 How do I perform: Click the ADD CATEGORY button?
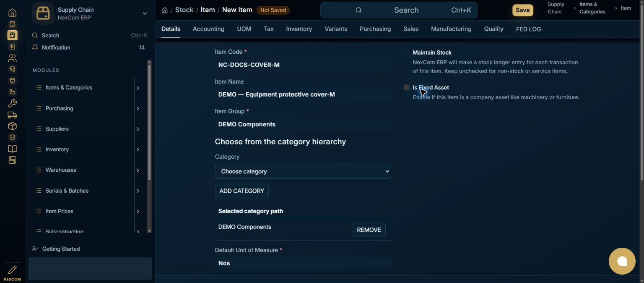click(x=242, y=191)
